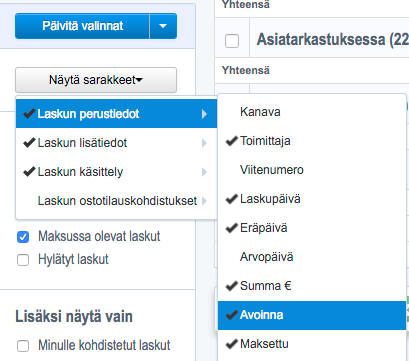This screenshot has width=409, height=361.
Task: Click the checkmark icon next to Maksettu
Action: 232,344
